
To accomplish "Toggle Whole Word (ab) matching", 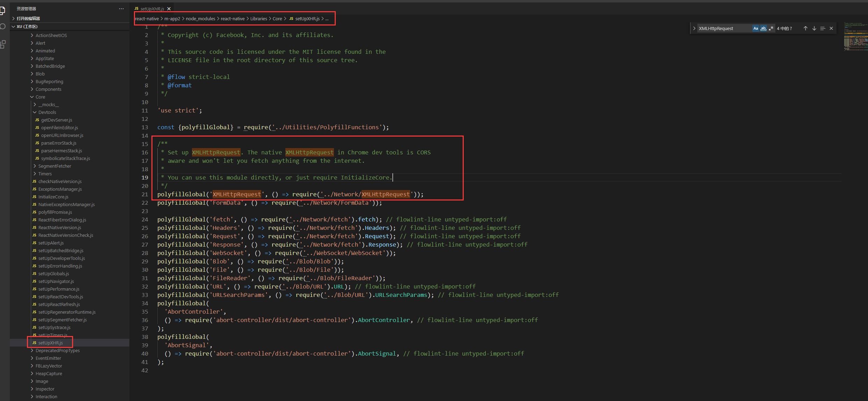I will 763,28.
